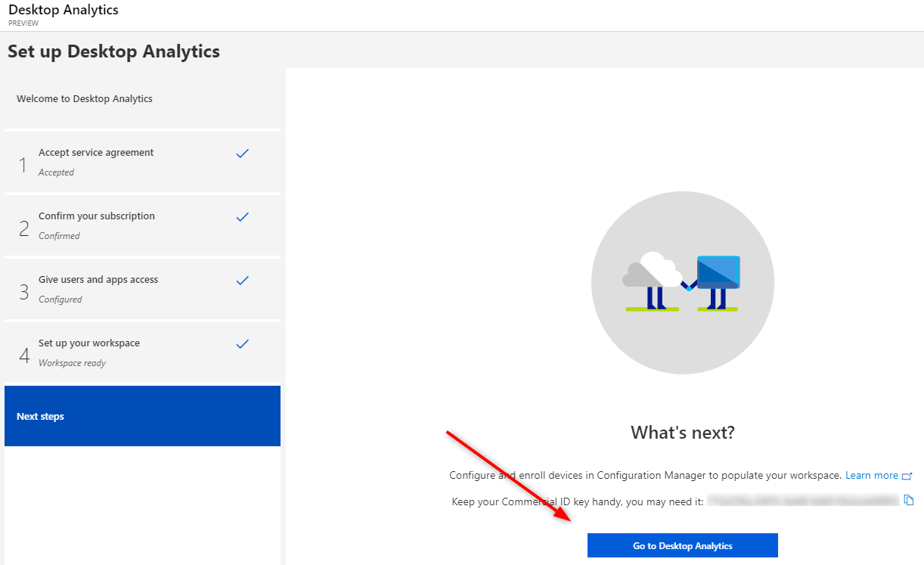This screenshot has height=565, width=924.
Task: Click the Configured status text
Action: (x=60, y=300)
